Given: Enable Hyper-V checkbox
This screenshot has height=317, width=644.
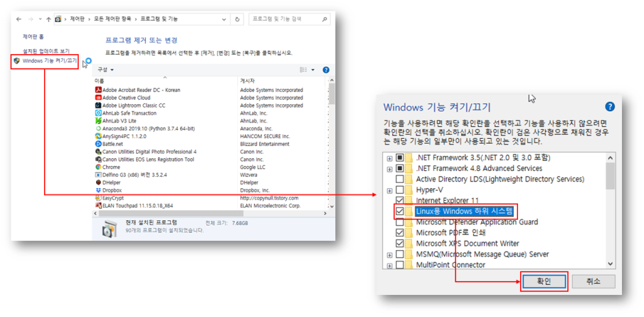Looking at the screenshot, I should pos(399,190).
